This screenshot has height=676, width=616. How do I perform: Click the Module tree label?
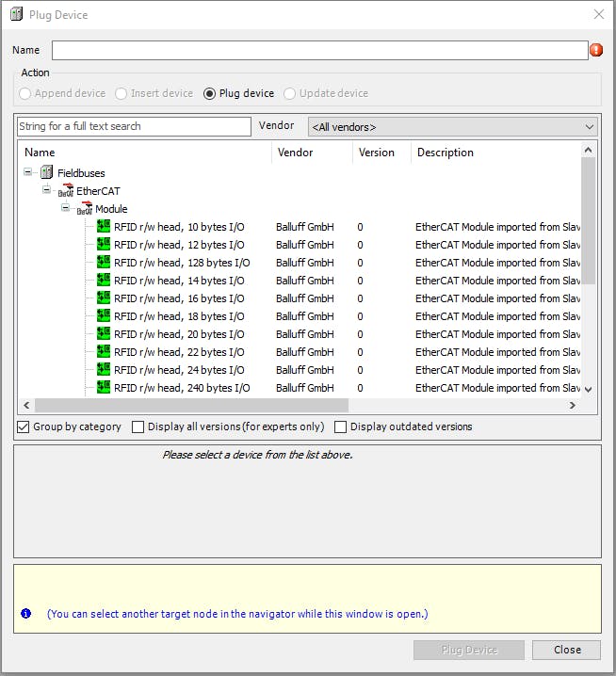pos(111,209)
